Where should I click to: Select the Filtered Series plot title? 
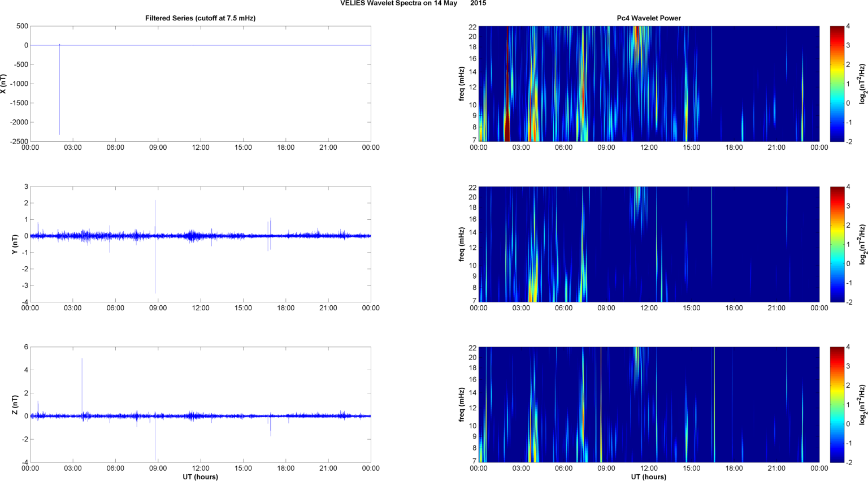[200, 18]
